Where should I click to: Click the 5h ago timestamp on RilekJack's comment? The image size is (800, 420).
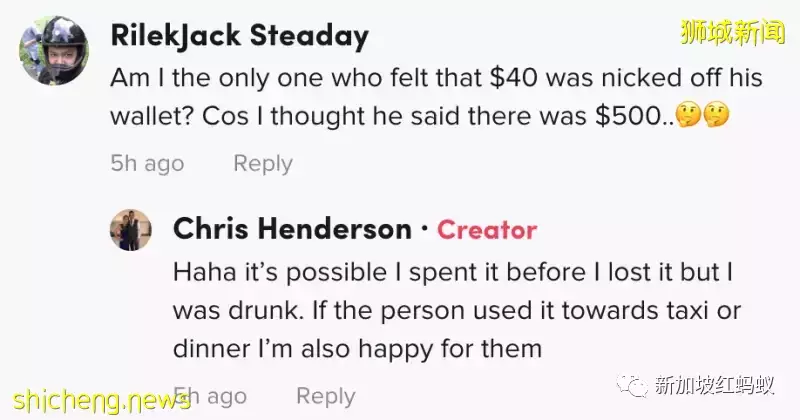[x=147, y=163]
